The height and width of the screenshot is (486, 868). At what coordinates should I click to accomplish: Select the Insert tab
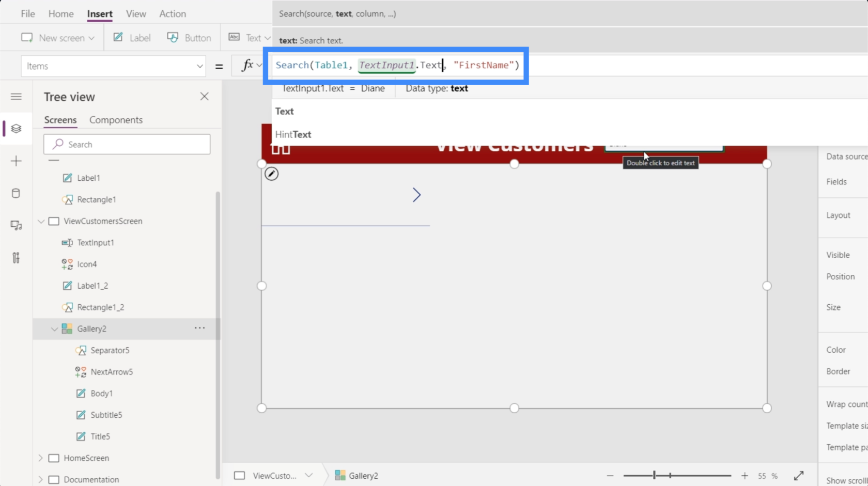100,14
